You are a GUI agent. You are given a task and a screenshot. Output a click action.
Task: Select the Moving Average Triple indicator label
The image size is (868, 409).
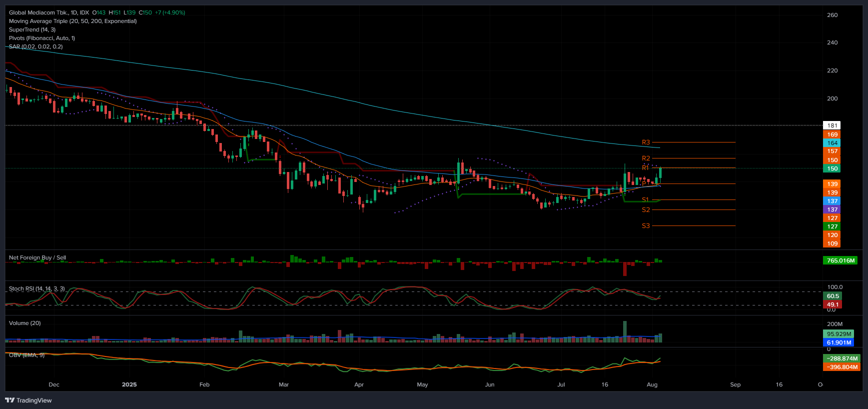pos(73,21)
